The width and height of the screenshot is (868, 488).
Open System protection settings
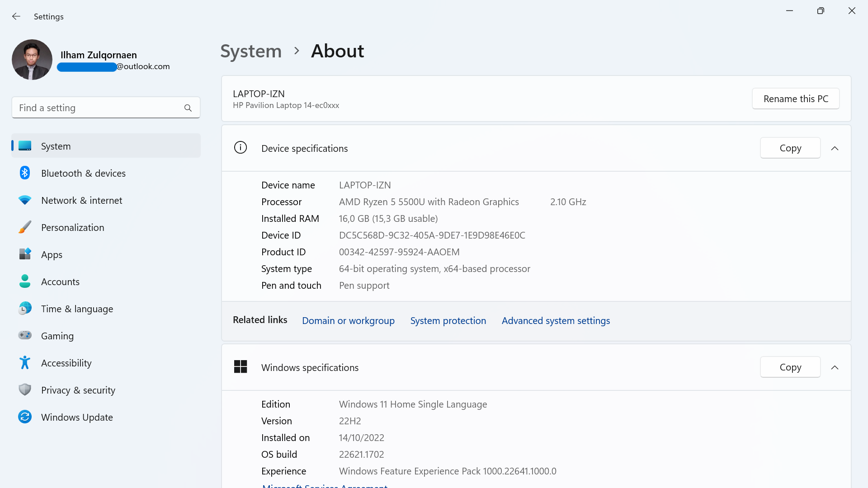pyautogui.click(x=448, y=320)
